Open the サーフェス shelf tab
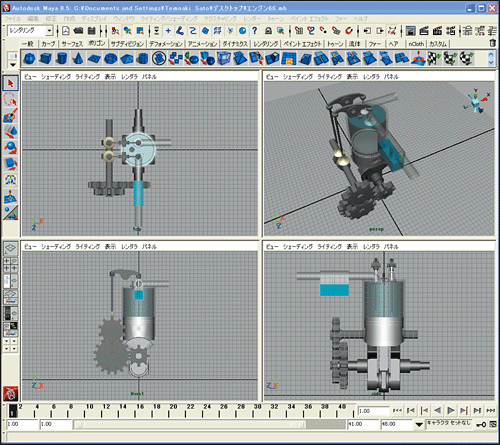 pos(72,44)
